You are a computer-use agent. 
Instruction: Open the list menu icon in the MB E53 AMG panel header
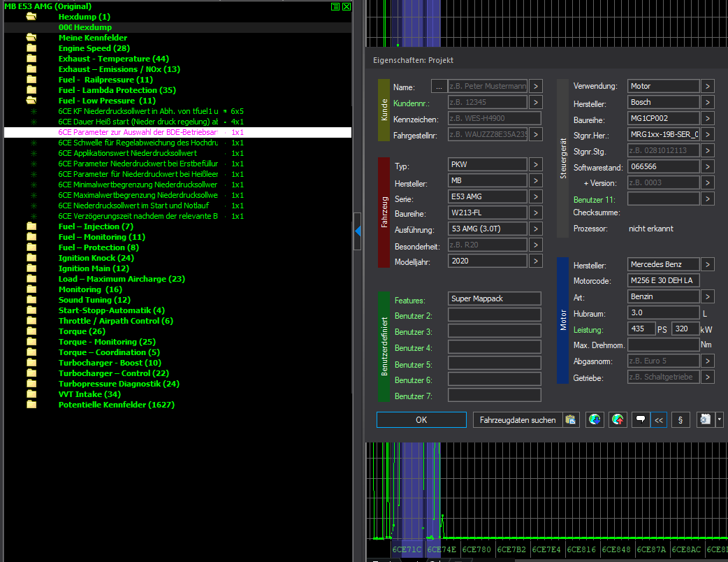click(x=335, y=6)
